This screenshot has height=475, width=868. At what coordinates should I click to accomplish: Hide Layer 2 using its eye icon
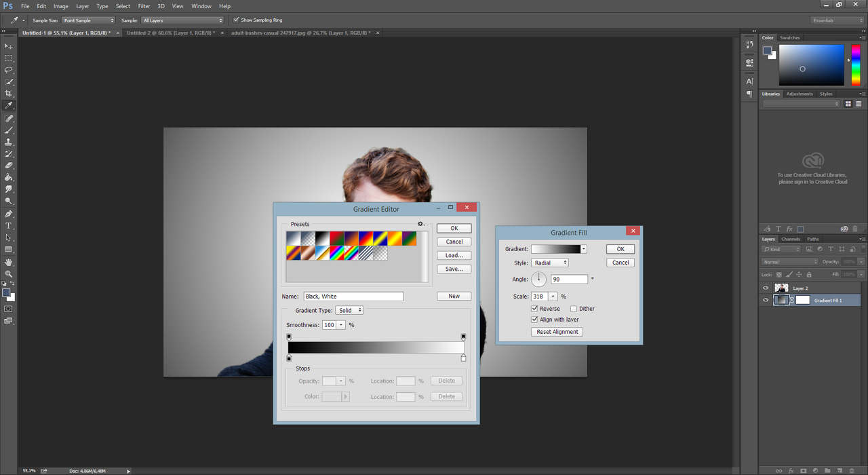(766, 288)
